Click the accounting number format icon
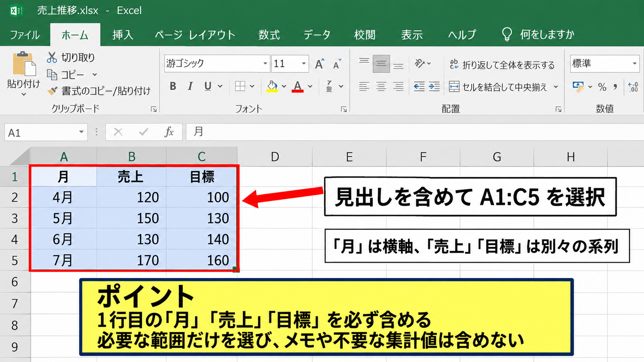644x362 pixels. [578, 87]
